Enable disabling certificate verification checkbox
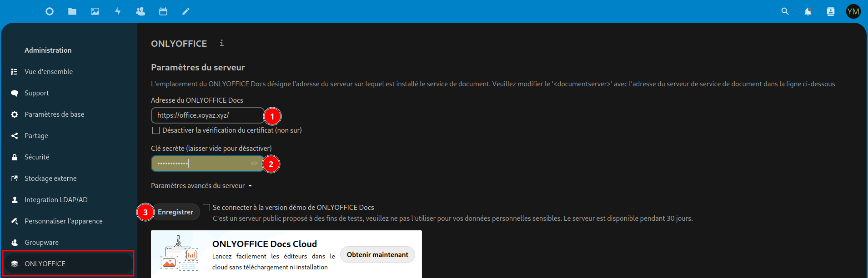 (x=156, y=130)
